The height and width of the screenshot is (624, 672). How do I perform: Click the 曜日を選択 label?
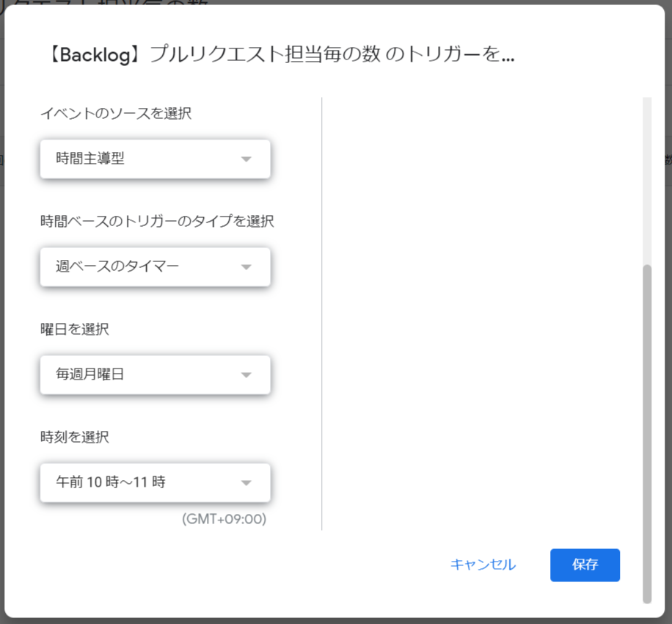75,330
